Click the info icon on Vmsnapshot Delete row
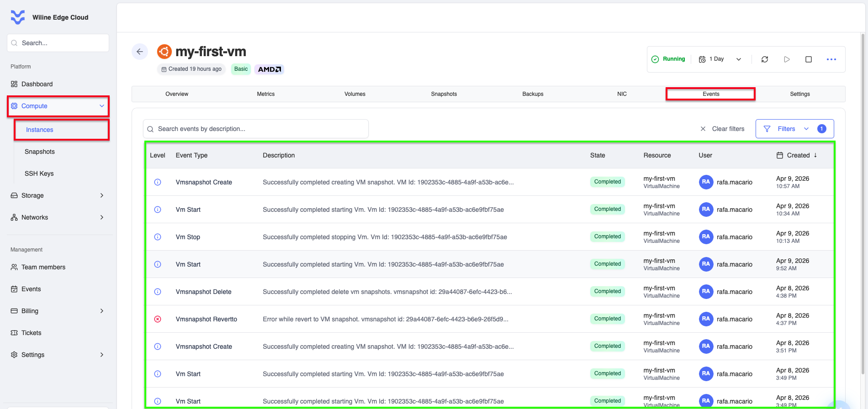868x409 pixels. tap(158, 292)
